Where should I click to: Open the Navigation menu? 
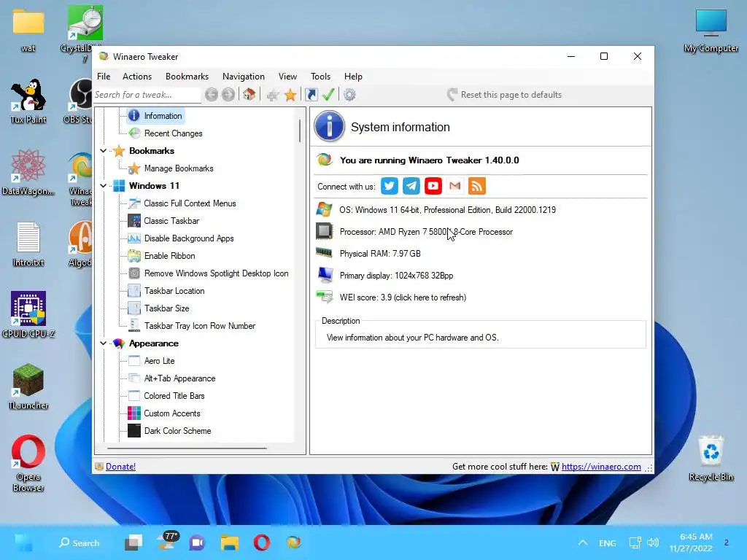tap(244, 76)
